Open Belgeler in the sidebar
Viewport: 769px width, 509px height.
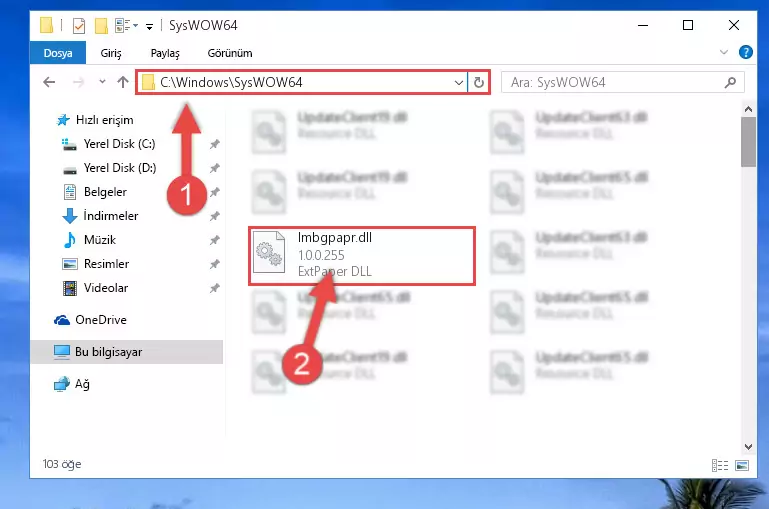point(105,192)
